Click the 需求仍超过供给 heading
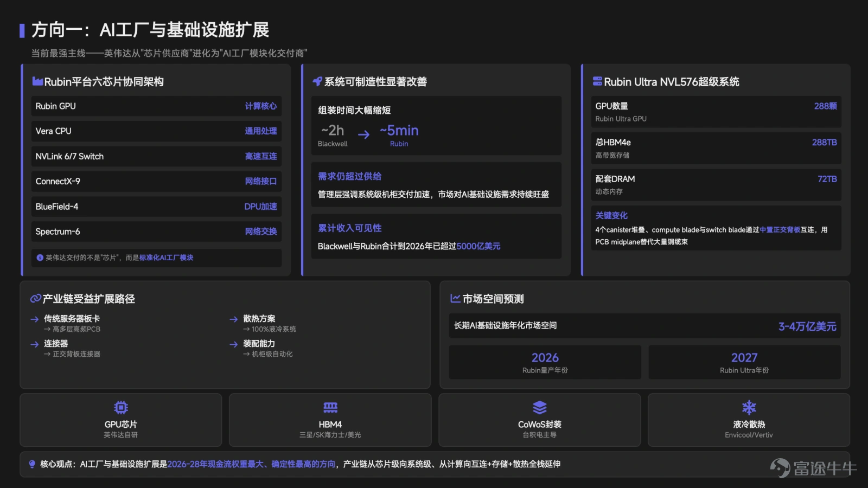This screenshot has width=868, height=488. point(350,176)
